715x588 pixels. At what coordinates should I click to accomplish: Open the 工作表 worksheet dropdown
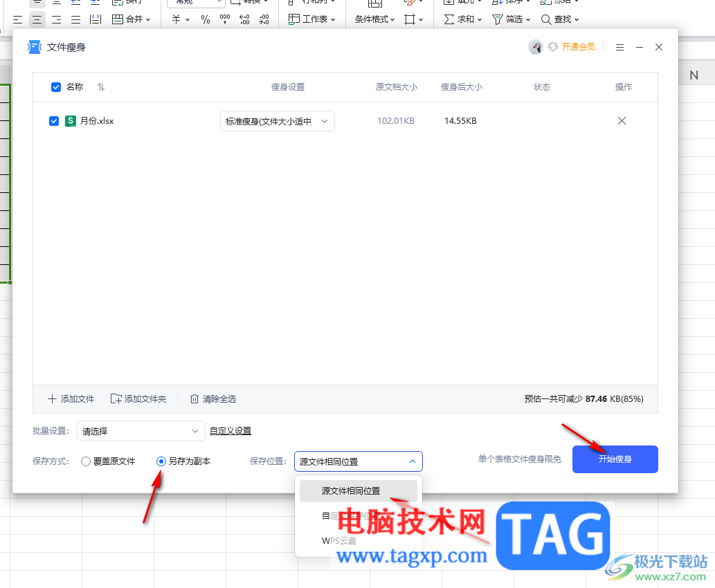[312, 19]
